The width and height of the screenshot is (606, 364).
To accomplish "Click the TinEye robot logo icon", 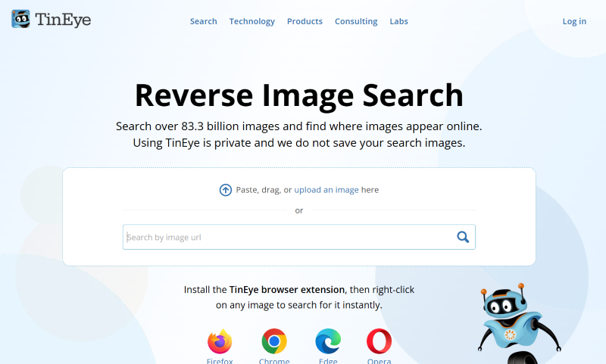I will (x=20, y=19).
